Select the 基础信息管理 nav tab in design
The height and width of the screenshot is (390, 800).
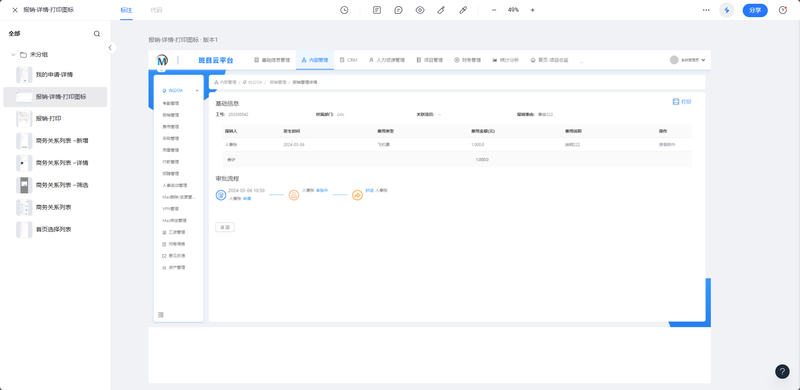pyautogui.click(x=272, y=60)
